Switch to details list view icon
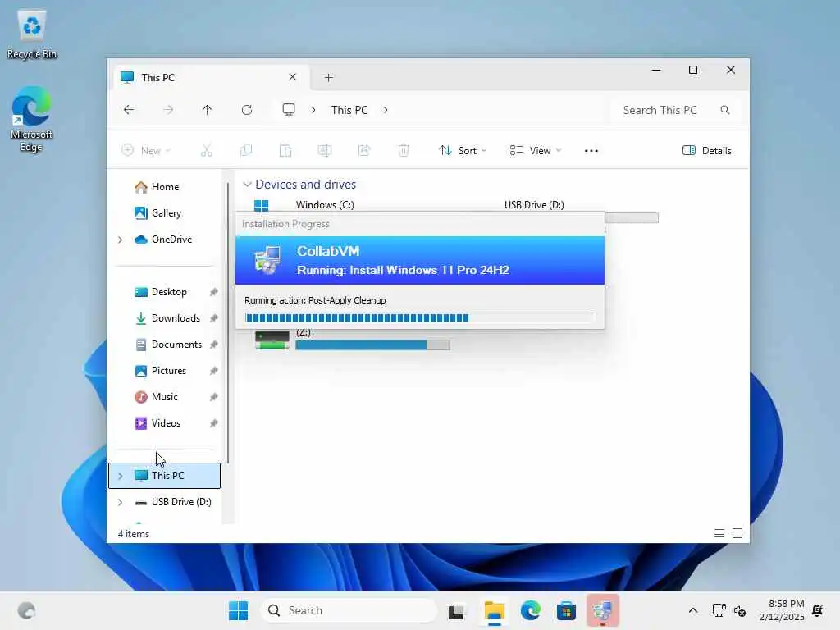840x630 pixels. (x=719, y=533)
